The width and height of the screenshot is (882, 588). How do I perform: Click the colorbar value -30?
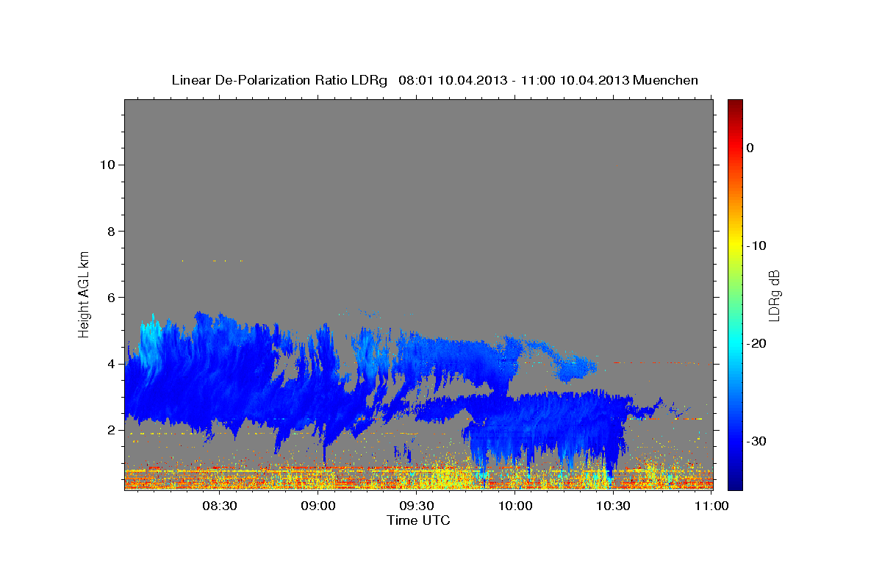point(756,441)
